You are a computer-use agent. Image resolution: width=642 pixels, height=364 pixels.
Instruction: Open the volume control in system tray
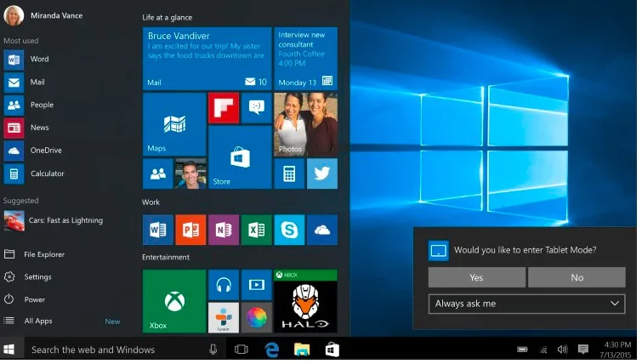(x=562, y=350)
